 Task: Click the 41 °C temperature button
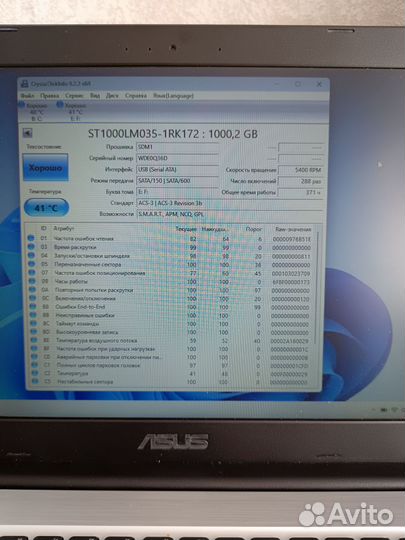pos(46,208)
